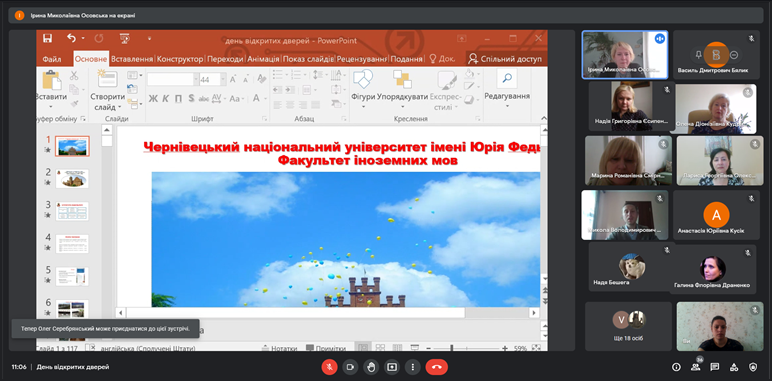Select slide 2 thumbnail
Viewport: 772px width, 381px height.
pyautogui.click(x=72, y=179)
